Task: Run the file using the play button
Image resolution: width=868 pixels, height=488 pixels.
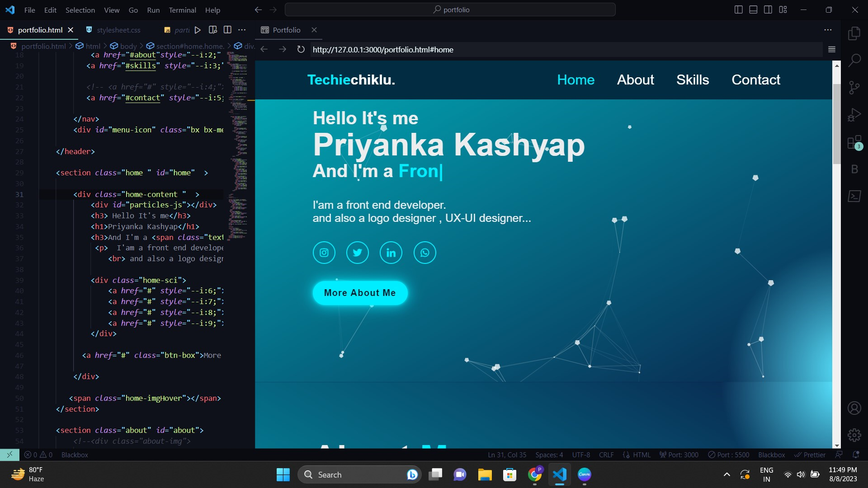Action: (197, 30)
